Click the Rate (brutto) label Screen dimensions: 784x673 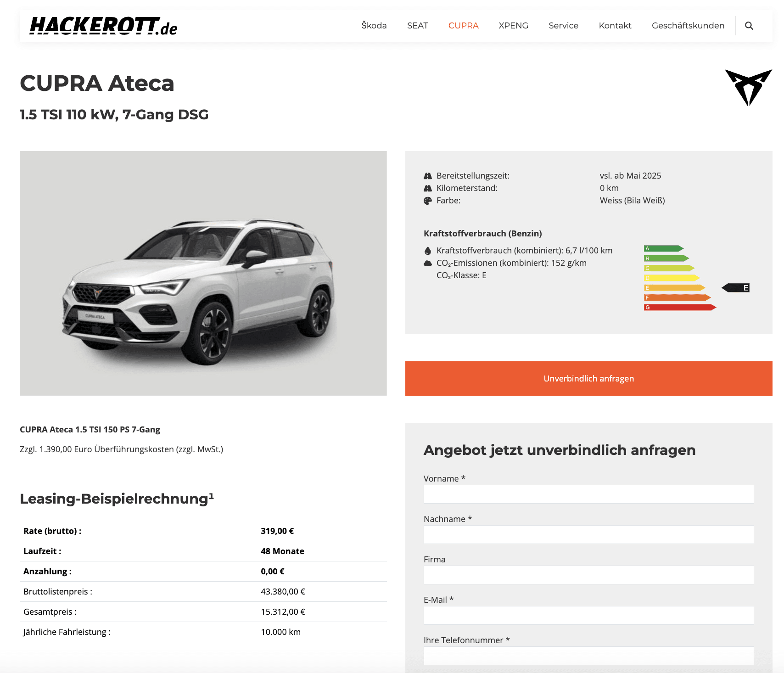tap(52, 531)
